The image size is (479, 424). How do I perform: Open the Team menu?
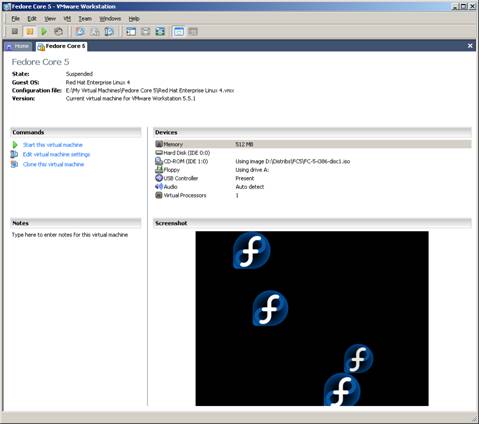85,19
